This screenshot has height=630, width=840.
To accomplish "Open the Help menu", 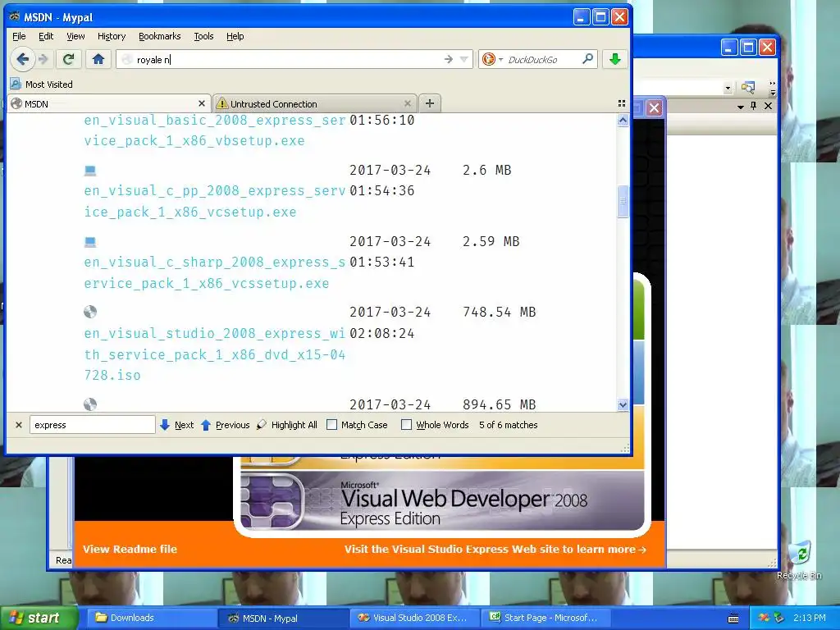I will [x=235, y=36].
